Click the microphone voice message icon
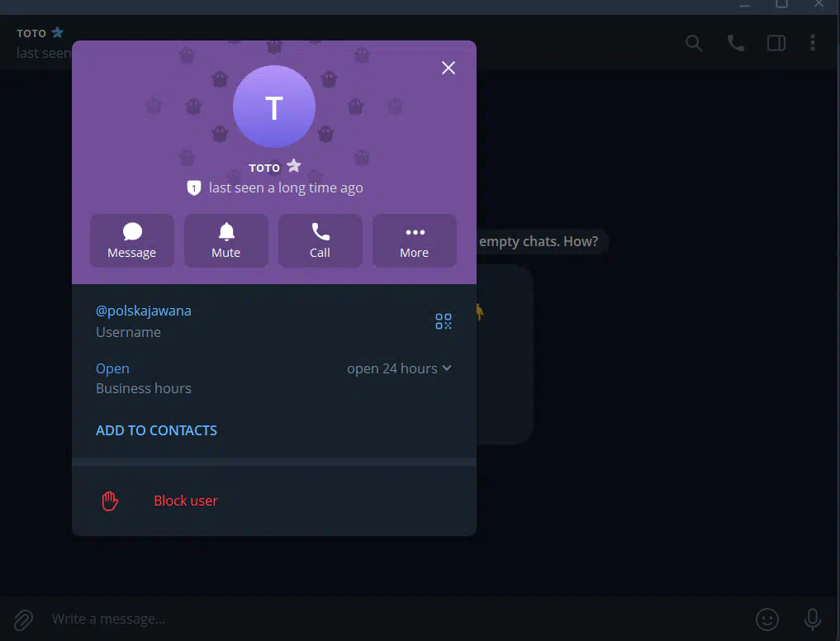This screenshot has width=840, height=641. pos(813,619)
